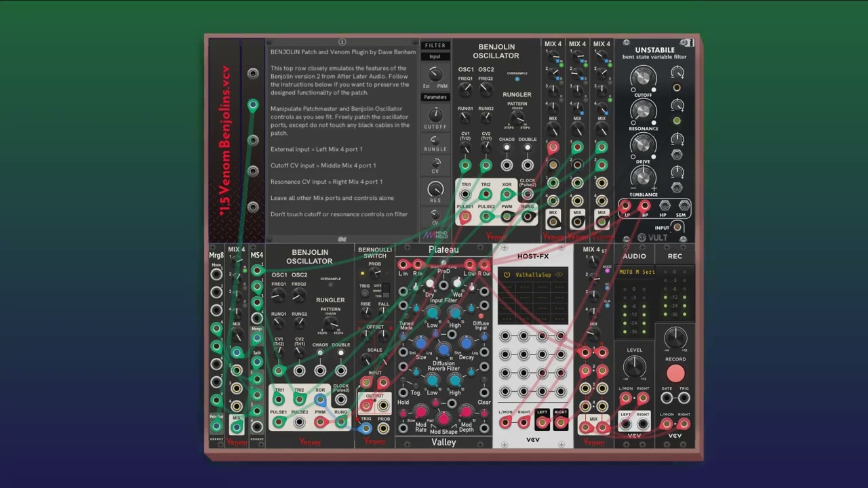Click the CLOCK jack on bottom Benjolin
This screenshot has width=868, height=488.
coord(341,400)
